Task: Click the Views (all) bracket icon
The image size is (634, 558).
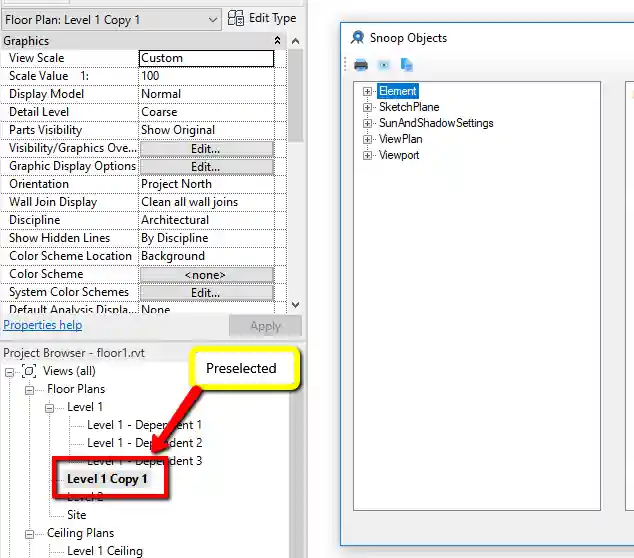Action: click(x=28, y=371)
